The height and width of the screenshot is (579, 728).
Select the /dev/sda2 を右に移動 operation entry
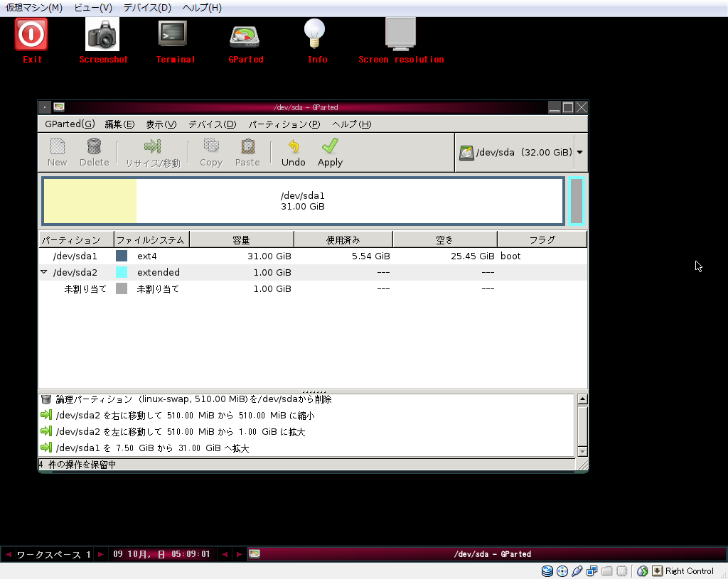[x=306, y=415]
